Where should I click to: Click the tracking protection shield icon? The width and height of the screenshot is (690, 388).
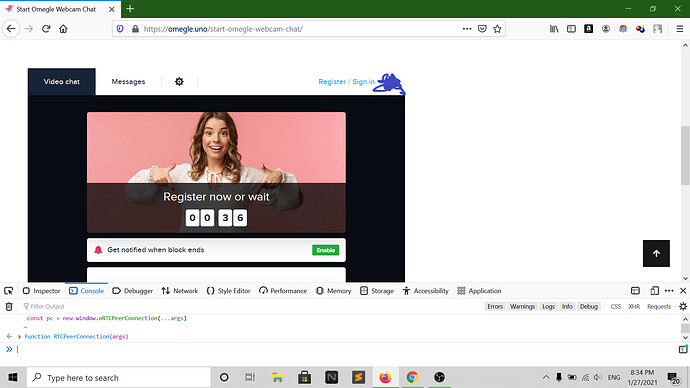pos(120,29)
